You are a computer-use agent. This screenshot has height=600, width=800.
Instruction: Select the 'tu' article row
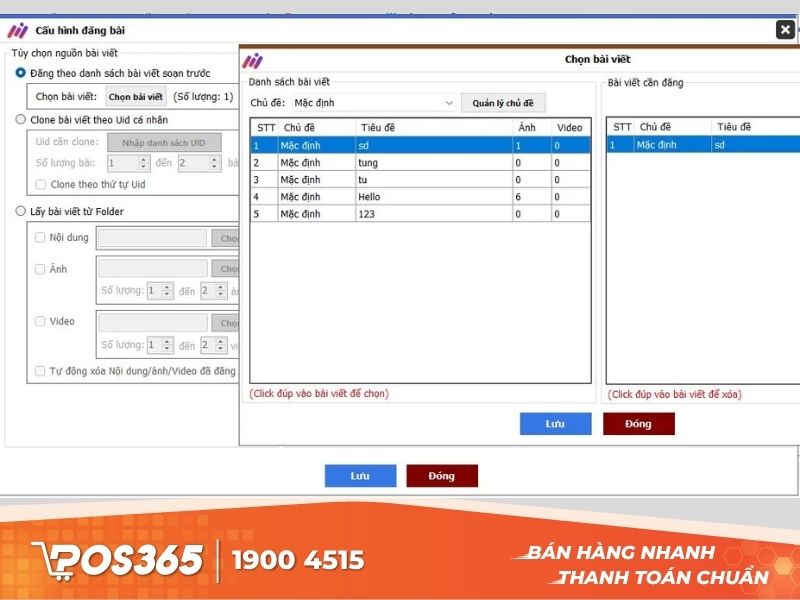tap(421, 180)
